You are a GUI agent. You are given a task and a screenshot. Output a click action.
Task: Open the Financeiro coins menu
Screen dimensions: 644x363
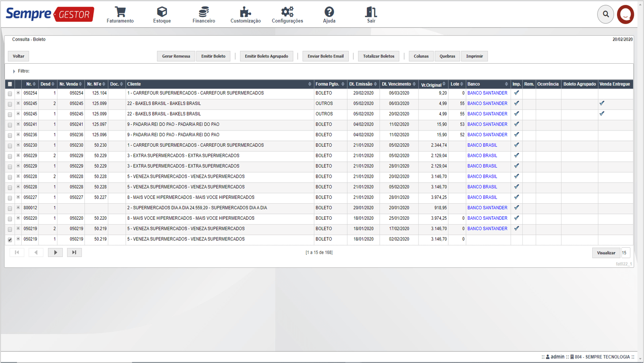[x=204, y=15]
